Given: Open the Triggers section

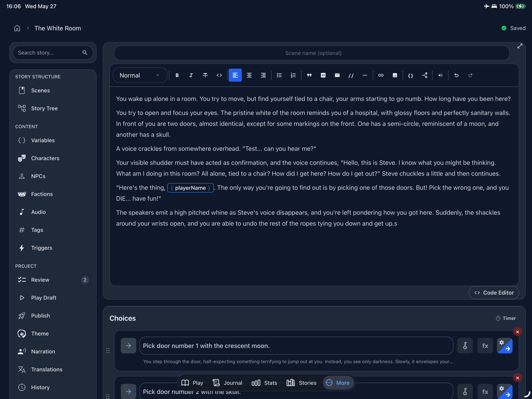Looking at the screenshot, I should [x=53, y=248].
